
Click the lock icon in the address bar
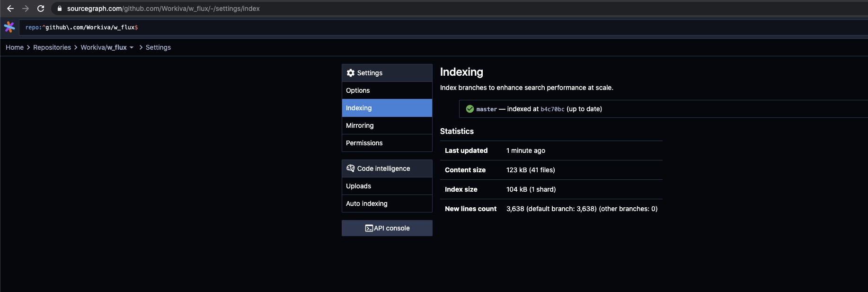(60, 9)
